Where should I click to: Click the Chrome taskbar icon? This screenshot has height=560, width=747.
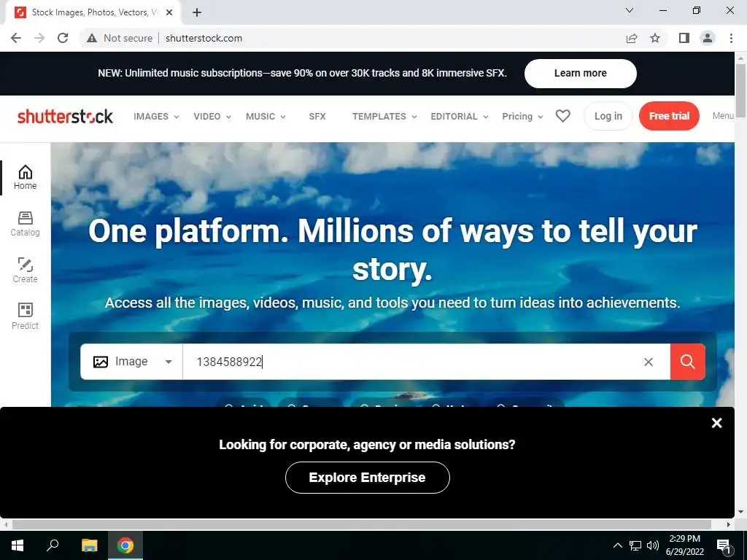pos(125,545)
